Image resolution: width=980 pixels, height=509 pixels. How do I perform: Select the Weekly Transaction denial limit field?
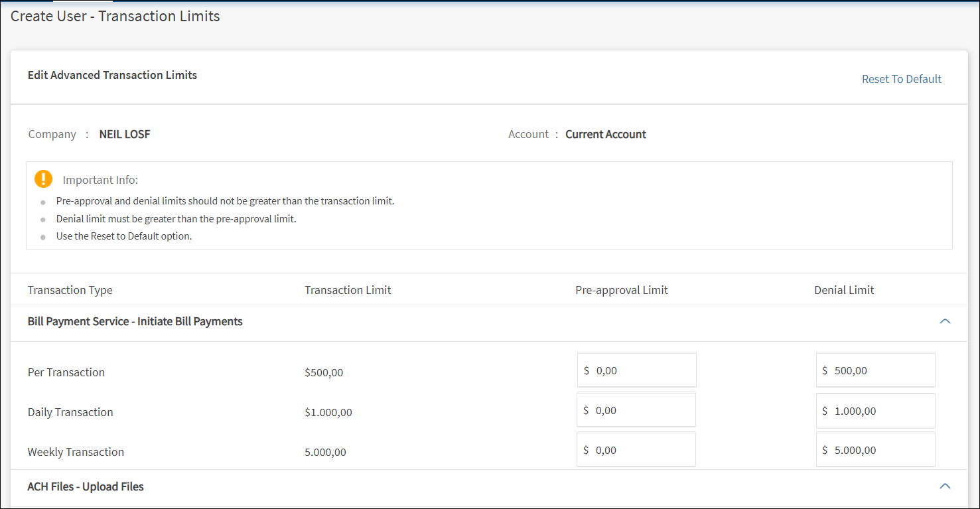(875, 450)
